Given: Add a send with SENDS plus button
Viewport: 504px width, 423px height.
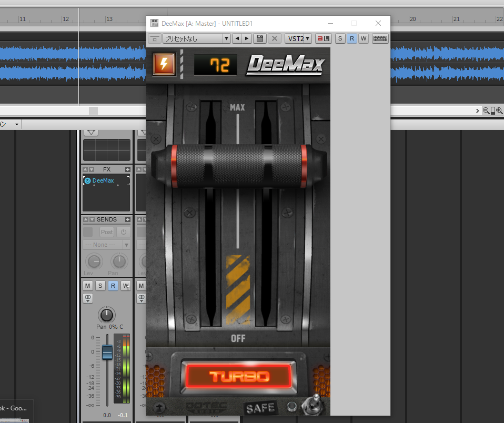Looking at the screenshot, I should point(128,219).
